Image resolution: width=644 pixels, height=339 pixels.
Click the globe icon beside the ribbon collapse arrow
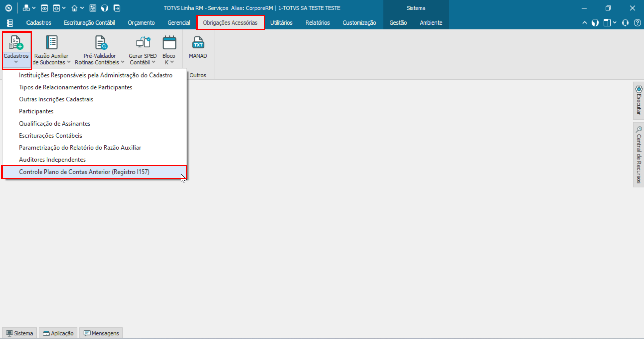pos(595,23)
